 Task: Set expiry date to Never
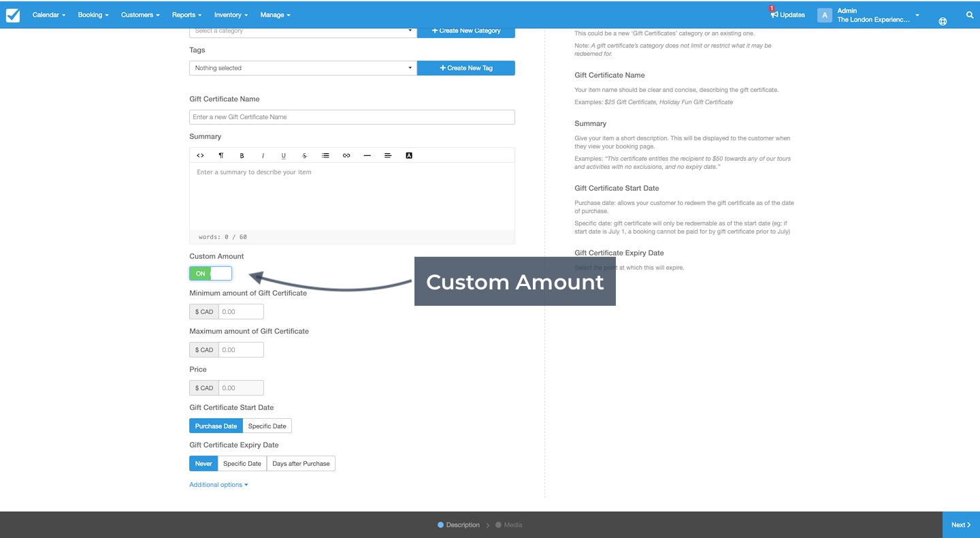pyautogui.click(x=203, y=463)
